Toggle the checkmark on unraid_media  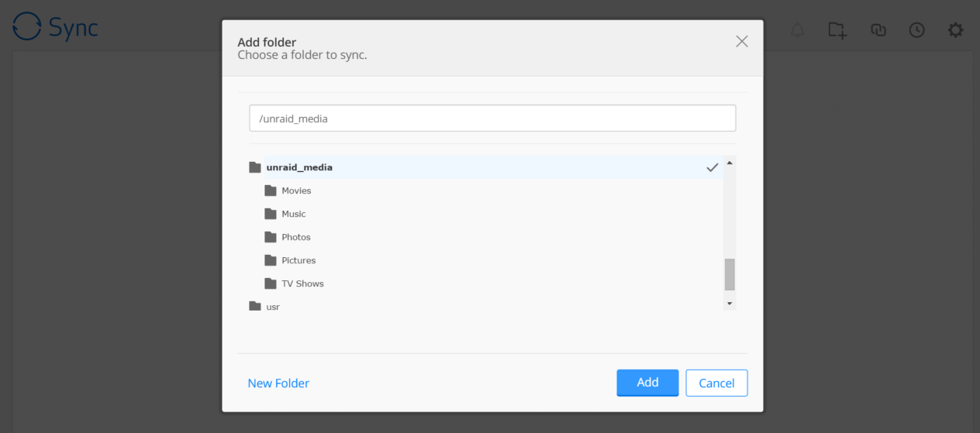tap(712, 167)
